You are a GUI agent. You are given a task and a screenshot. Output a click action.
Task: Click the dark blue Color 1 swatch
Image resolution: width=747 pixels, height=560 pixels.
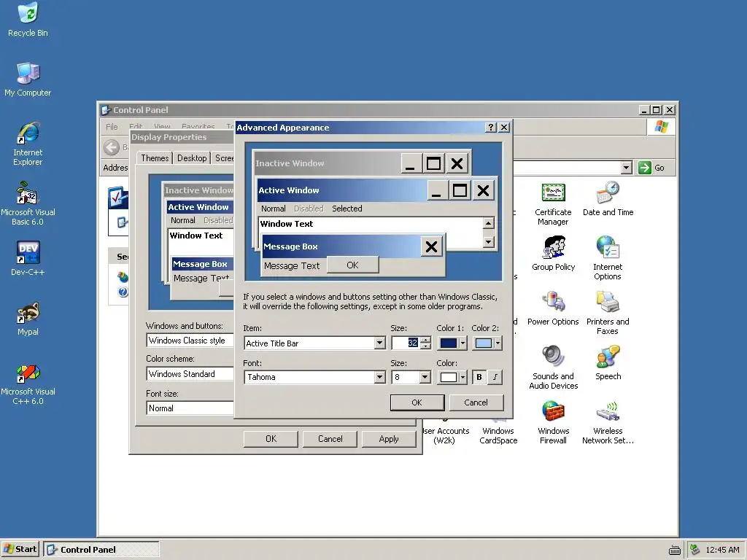449,343
